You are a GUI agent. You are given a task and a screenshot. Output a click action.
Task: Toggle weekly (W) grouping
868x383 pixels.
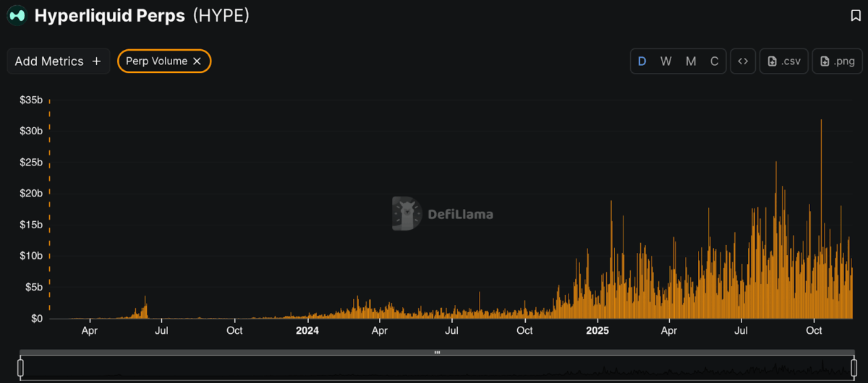[x=665, y=61]
